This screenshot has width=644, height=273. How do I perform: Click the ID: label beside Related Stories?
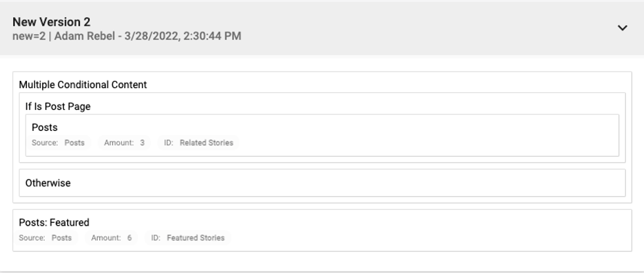pos(169,143)
